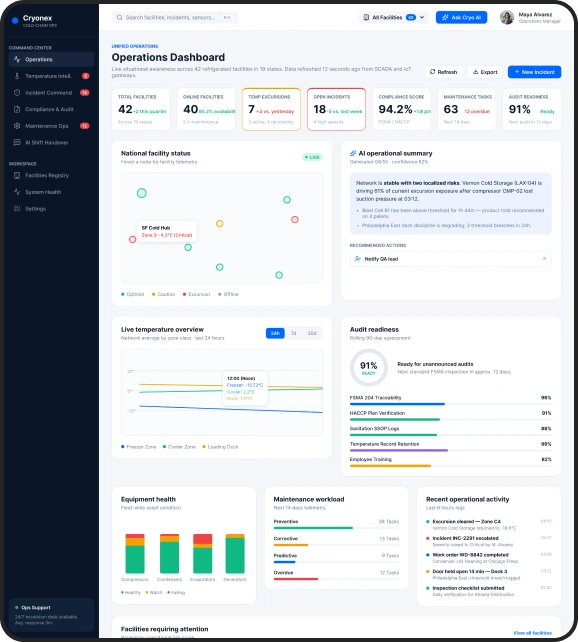Open the Temp Excursions card

[x=271, y=109]
